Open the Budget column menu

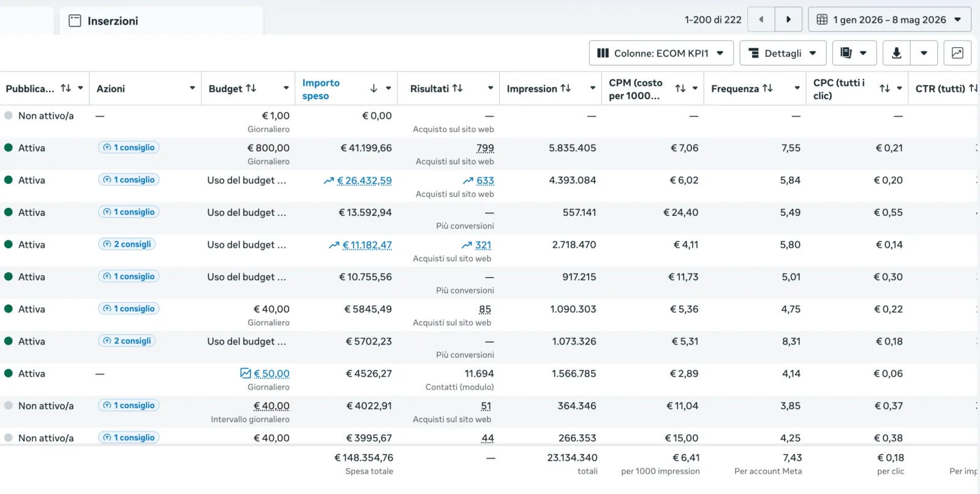coord(286,88)
